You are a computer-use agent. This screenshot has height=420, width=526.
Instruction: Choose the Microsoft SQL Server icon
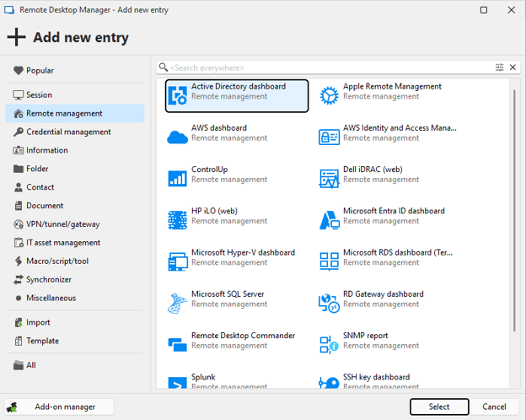pyautogui.click(x=178, y=302)
